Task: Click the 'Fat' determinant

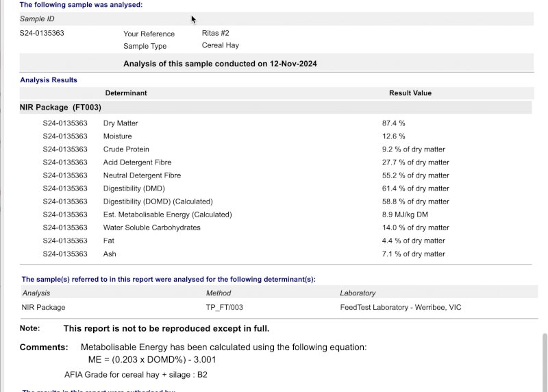Action: coord(109,241)
